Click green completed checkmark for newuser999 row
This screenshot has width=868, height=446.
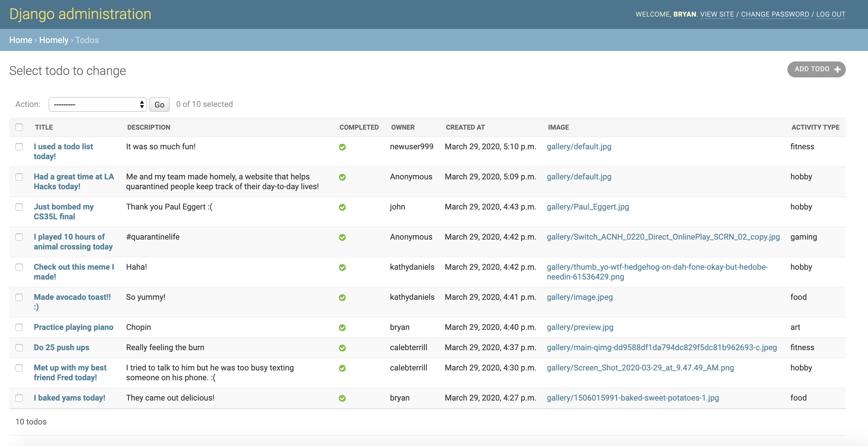click(342, 147)
